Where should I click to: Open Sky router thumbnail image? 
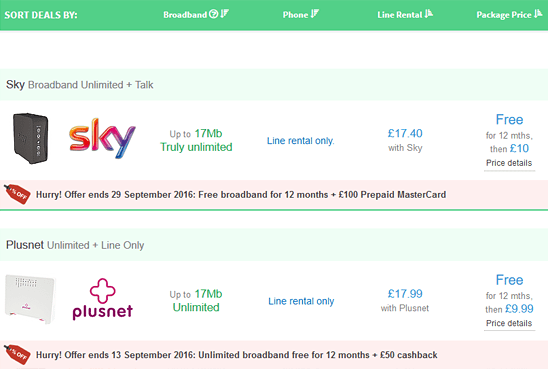pyautogui.click(x=30, y=138)
